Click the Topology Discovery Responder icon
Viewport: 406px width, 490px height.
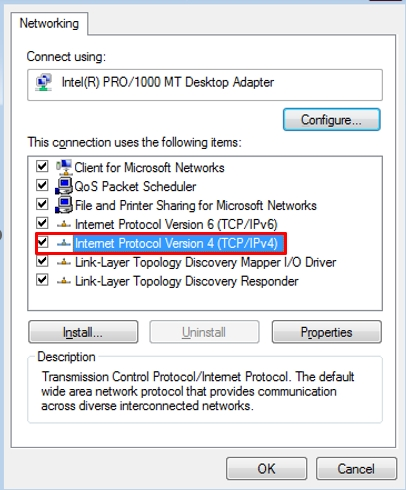[x=64, y=282]
